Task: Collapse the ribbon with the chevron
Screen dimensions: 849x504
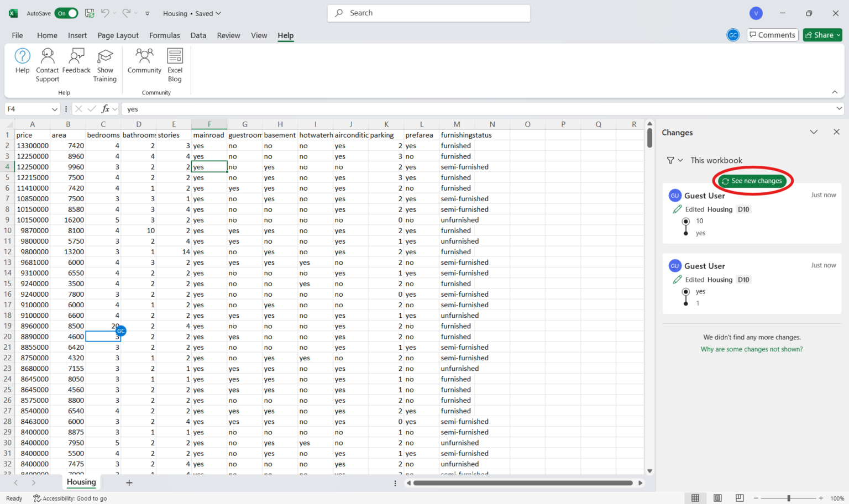Action: pos(835,92)
